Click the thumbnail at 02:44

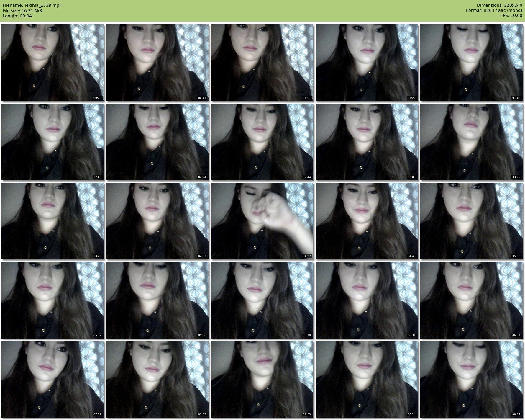(262, 142)
